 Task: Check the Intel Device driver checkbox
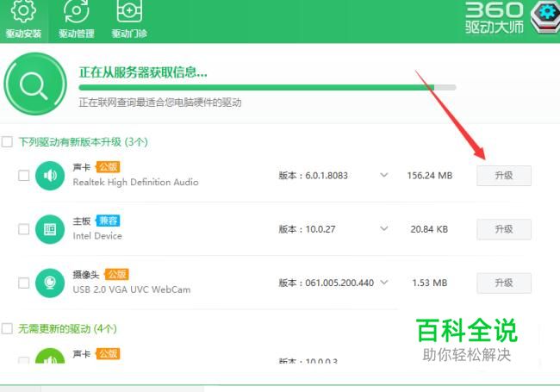[x=24, y=229]
